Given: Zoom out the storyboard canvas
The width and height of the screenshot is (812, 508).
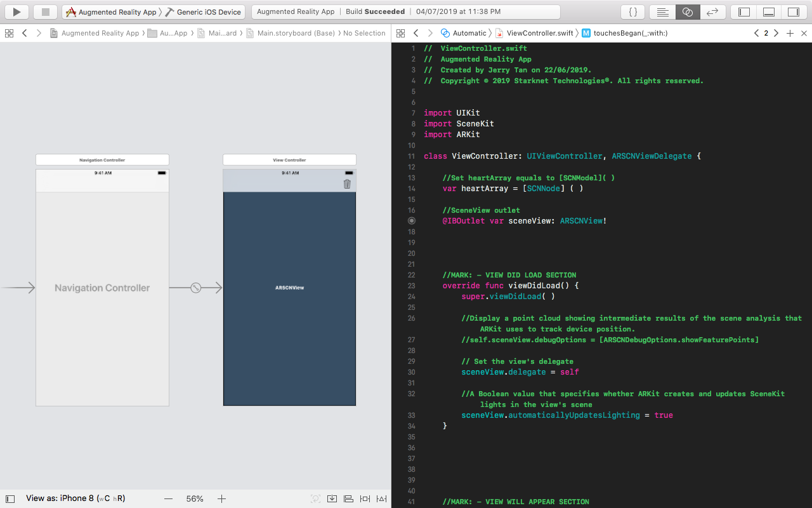Looking at the screenshot, I should coord(168,499).
